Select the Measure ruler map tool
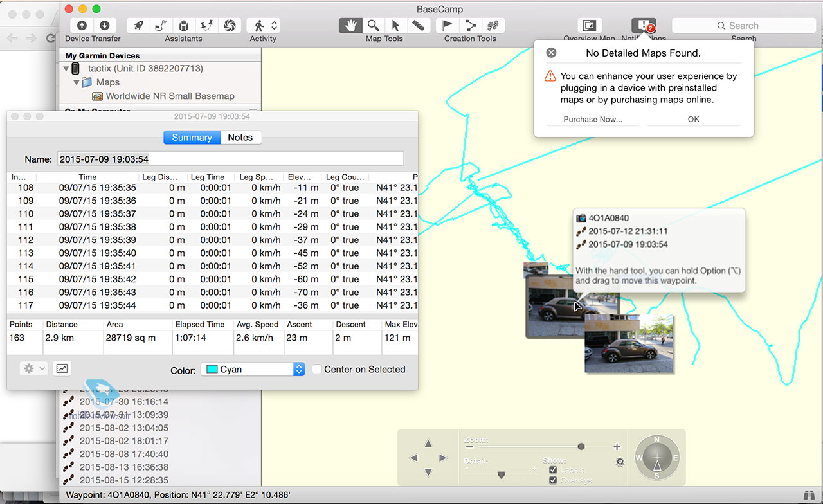The height and width of the screenshot is (504, 823). (x=419, y=26)
